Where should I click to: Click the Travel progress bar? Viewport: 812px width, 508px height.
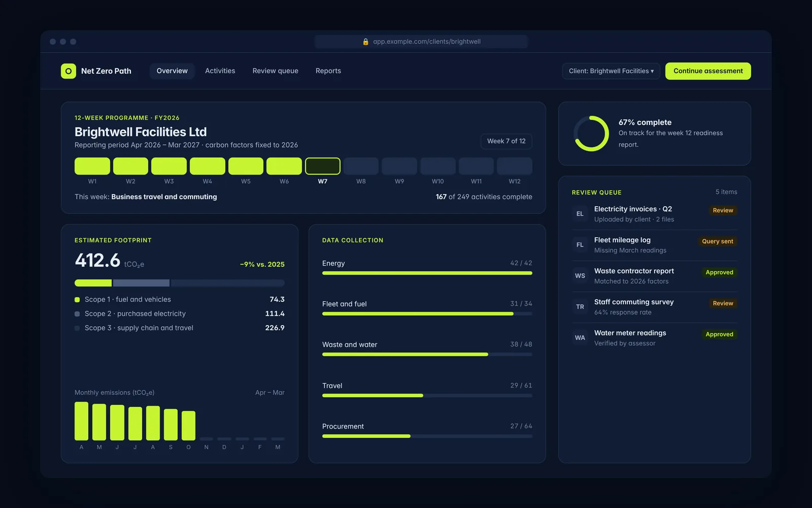pyautogui.click(x=427, y=395)
